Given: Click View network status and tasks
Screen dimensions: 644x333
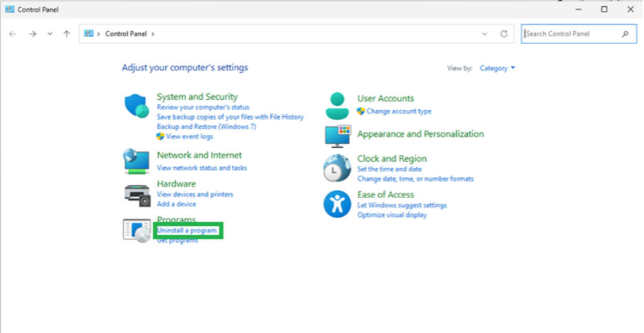Looking at the screenshot, I should (202, 168).
